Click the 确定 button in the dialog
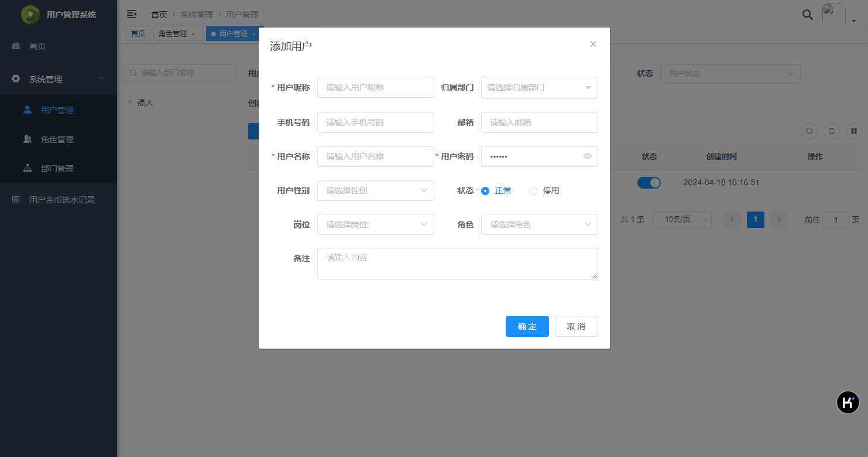868x457 pixels. [527, 326]
